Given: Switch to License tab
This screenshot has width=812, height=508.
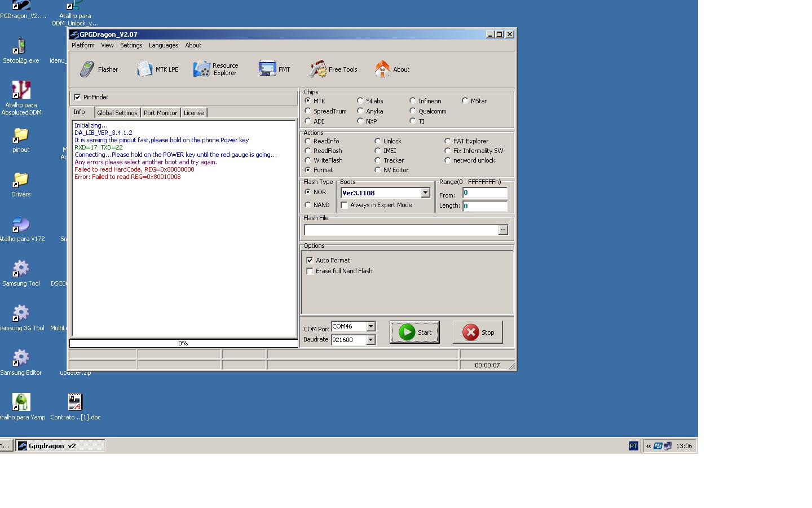Looking at the screenshot, I should (x=193, y=113).
